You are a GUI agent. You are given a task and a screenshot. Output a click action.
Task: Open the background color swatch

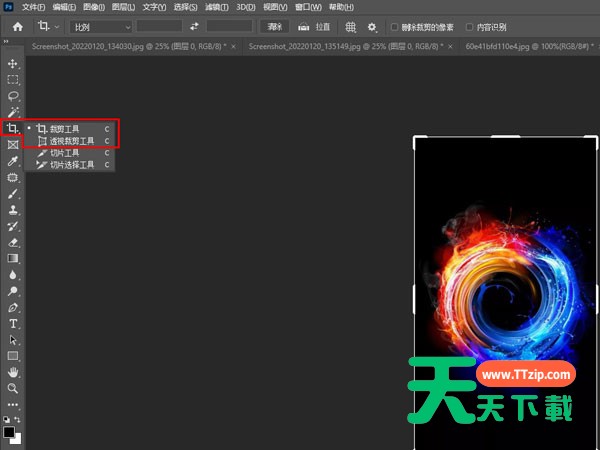point(17,439)
